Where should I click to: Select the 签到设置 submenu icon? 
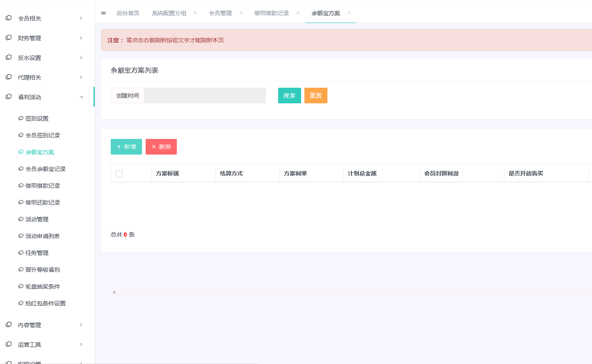(x=20, y=118)
